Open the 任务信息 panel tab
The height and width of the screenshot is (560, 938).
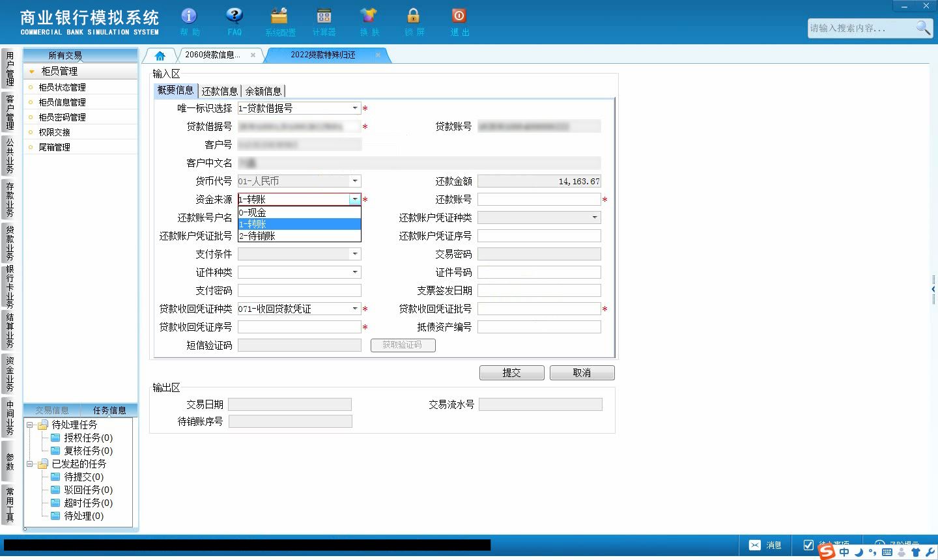(109, 410)
